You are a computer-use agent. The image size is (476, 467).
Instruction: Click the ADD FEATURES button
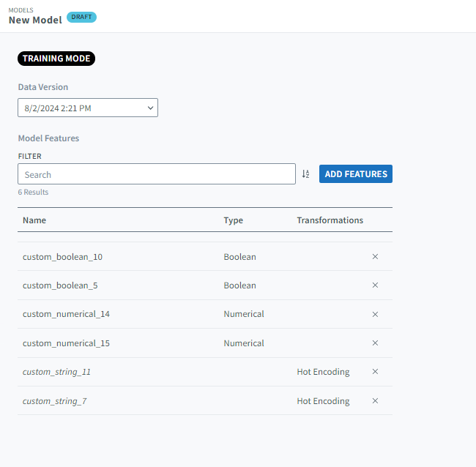coord(356,174)
